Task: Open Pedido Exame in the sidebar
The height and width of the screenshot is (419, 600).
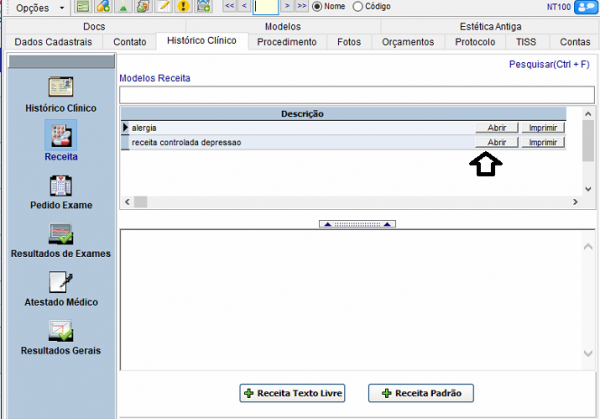Action: coord(61,186)
